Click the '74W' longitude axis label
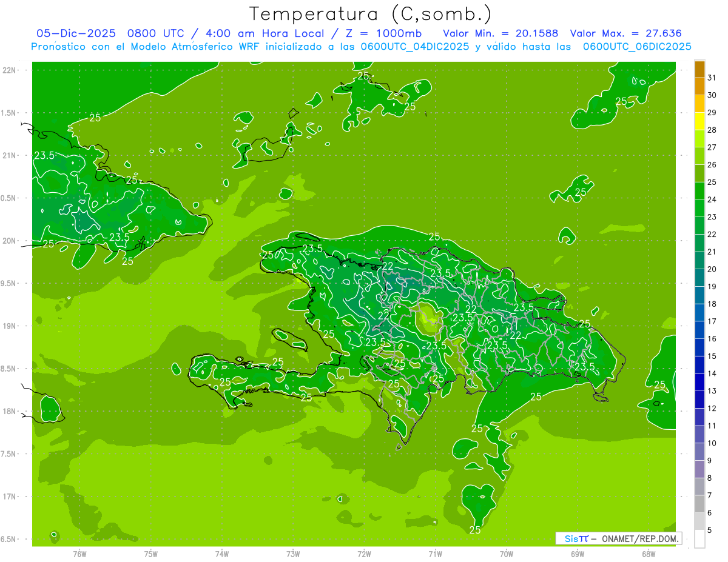Viewport: 728px width, 562px height. pyautogui.click(x=221, y=554)
